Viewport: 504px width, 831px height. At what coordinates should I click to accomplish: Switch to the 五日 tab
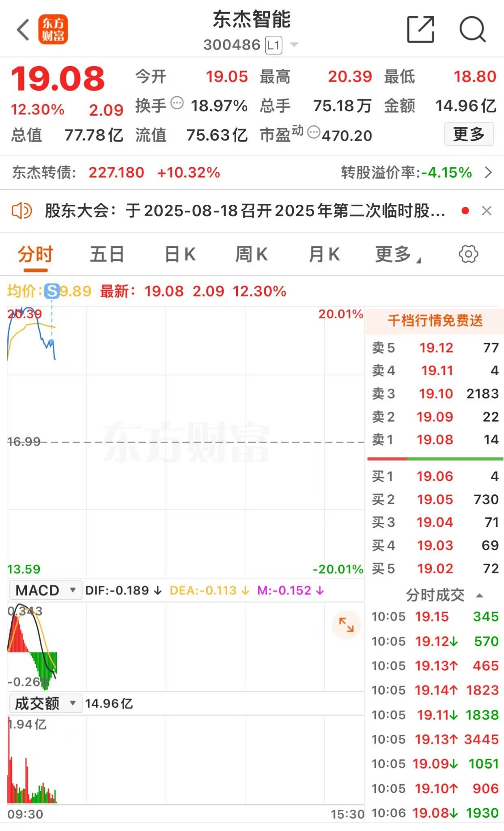tap(107, 255)
